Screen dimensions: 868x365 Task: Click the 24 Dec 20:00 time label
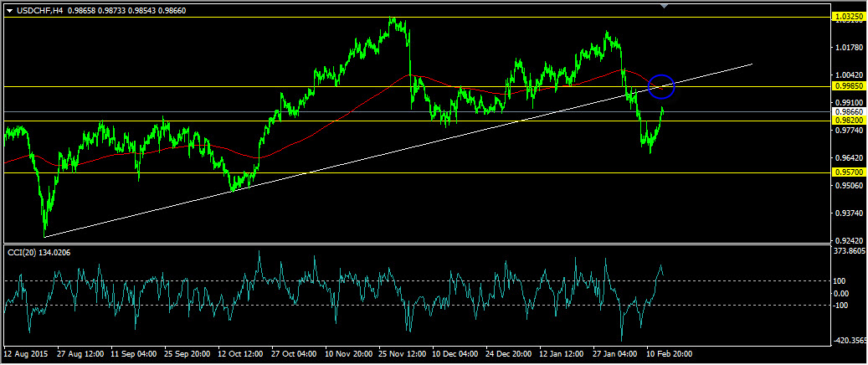(507, 353)
